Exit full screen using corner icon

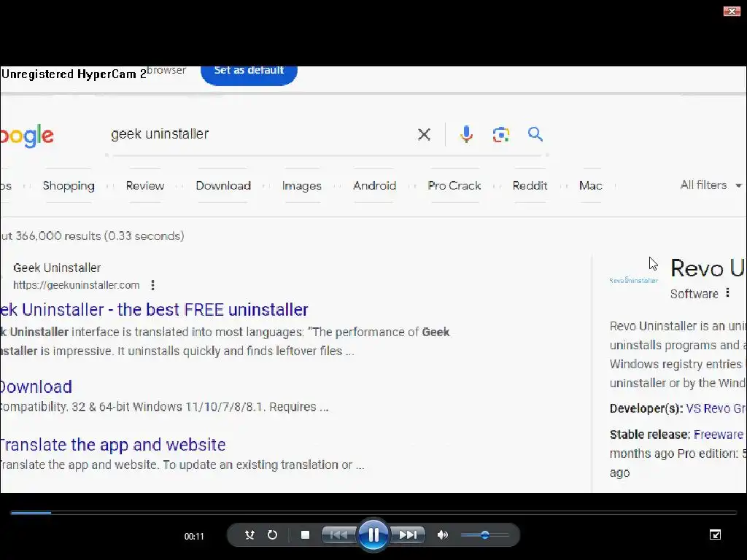[x=715, y=534]
